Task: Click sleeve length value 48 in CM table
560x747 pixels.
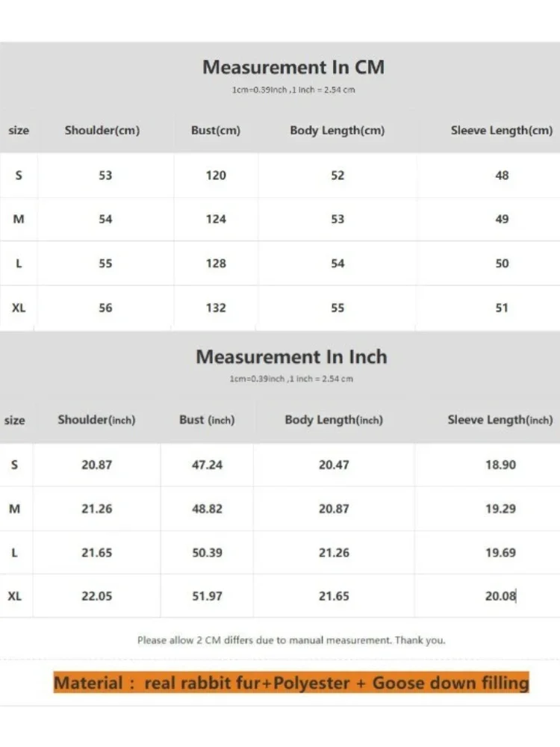Action: pyautogui.click(x=502, y=176)
